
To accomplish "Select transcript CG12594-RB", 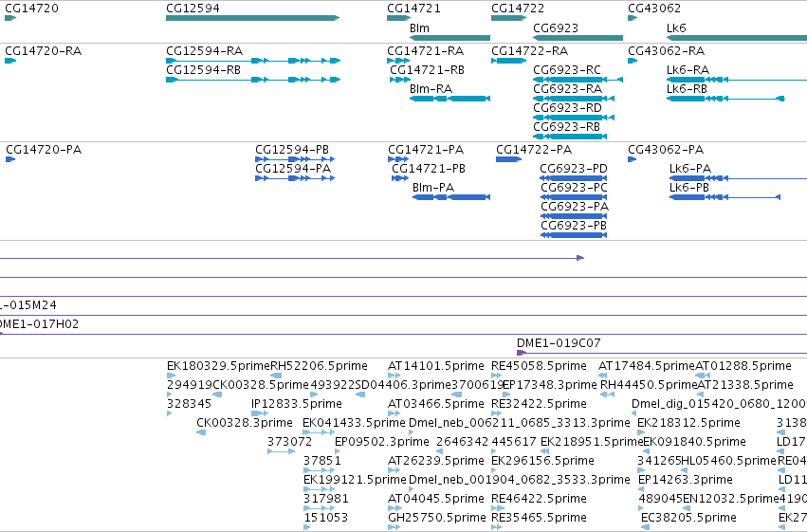I will click(252, 80).
